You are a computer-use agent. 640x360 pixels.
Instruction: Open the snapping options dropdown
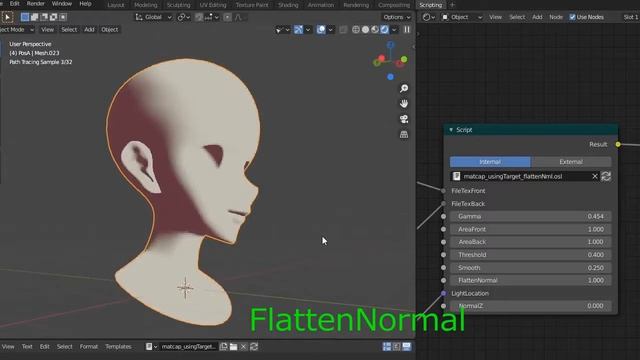(x=211, y=17)
